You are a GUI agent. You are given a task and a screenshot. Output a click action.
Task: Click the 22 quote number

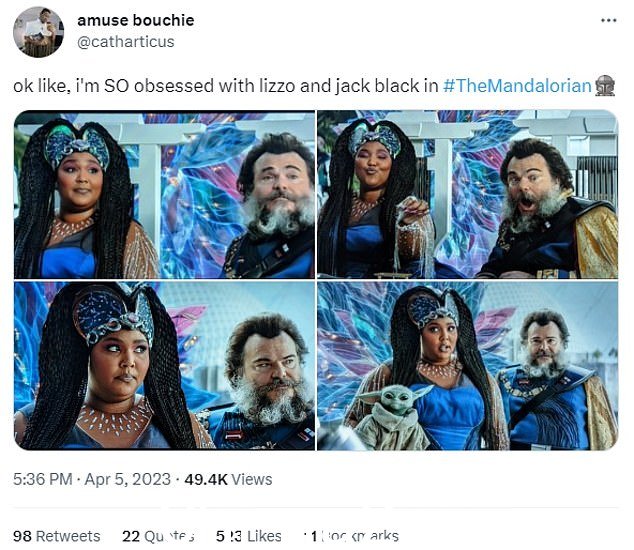tap(131, 536)
